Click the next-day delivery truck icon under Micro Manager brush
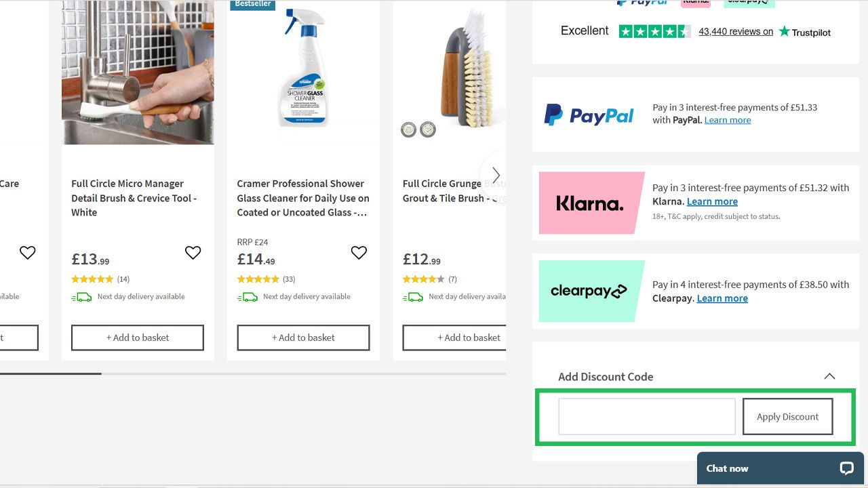 pyautogui.click(x=82, y=296)
